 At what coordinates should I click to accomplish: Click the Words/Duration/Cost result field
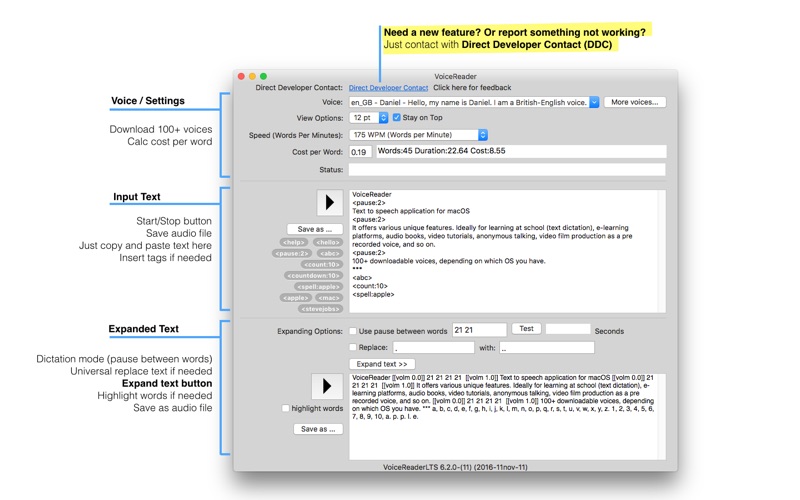[x=521, y=151]
